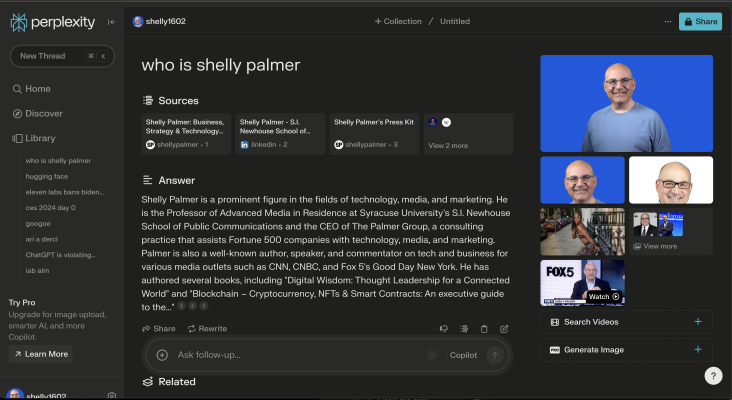Screen dimensions: 732x400
Task: Click the blue Share button at top right
Action: pyautogui.click(x=700, y=21)
